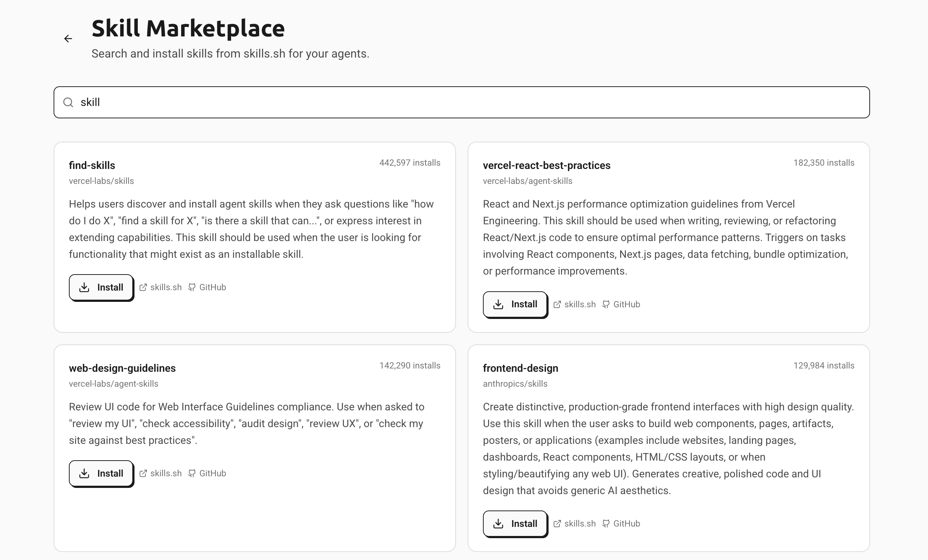Screen dimensions: 928x560
Task: Click the GitHub icon under frontend-design
Action: [607, 523]
